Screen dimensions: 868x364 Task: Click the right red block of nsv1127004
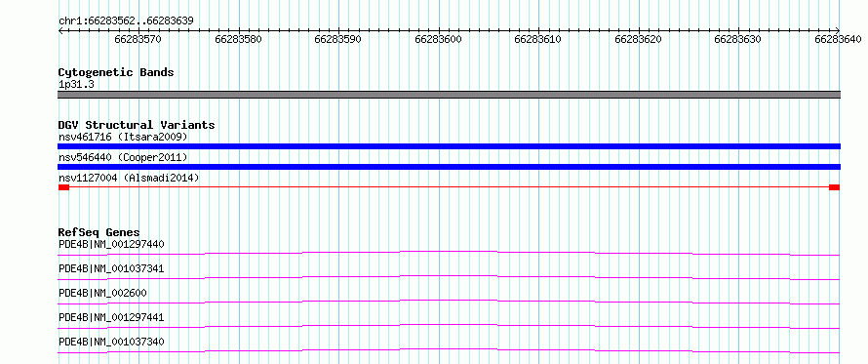[834, 187]
